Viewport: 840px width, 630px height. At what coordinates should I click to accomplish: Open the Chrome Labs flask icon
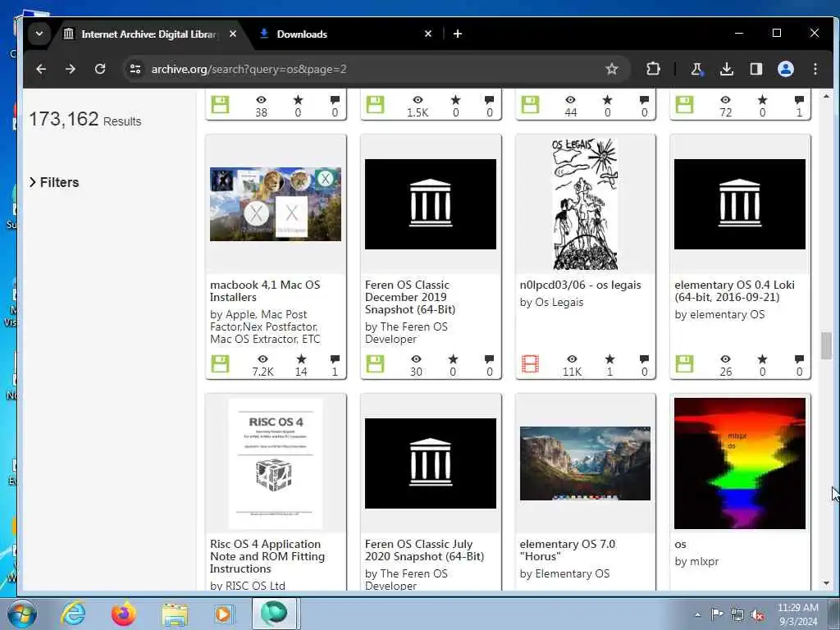coord(696,69)
